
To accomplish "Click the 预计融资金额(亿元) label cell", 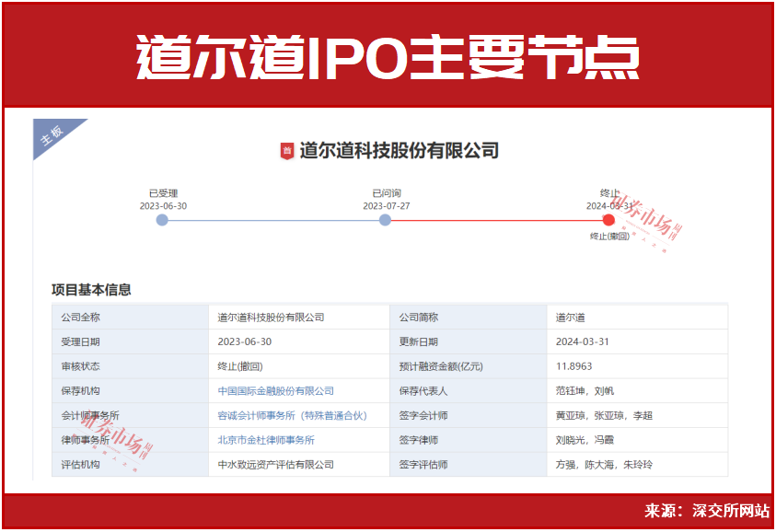I will pos(469,366).
